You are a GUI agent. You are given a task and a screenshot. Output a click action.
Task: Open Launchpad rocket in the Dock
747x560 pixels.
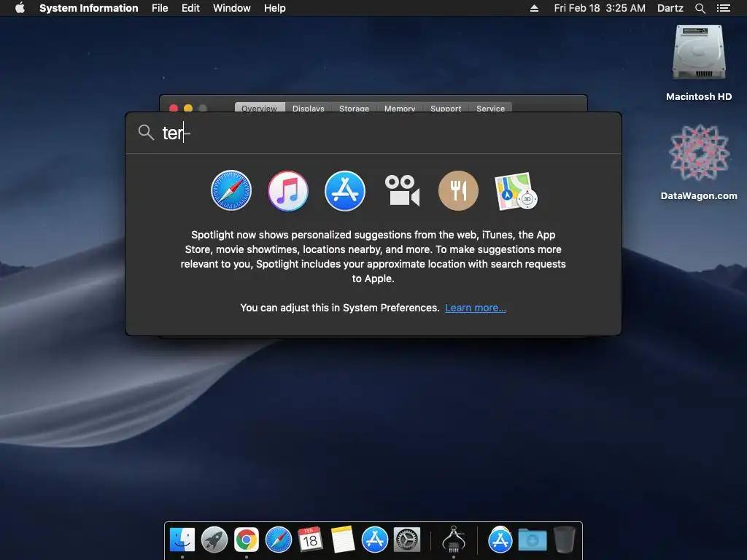coord(214,540)
